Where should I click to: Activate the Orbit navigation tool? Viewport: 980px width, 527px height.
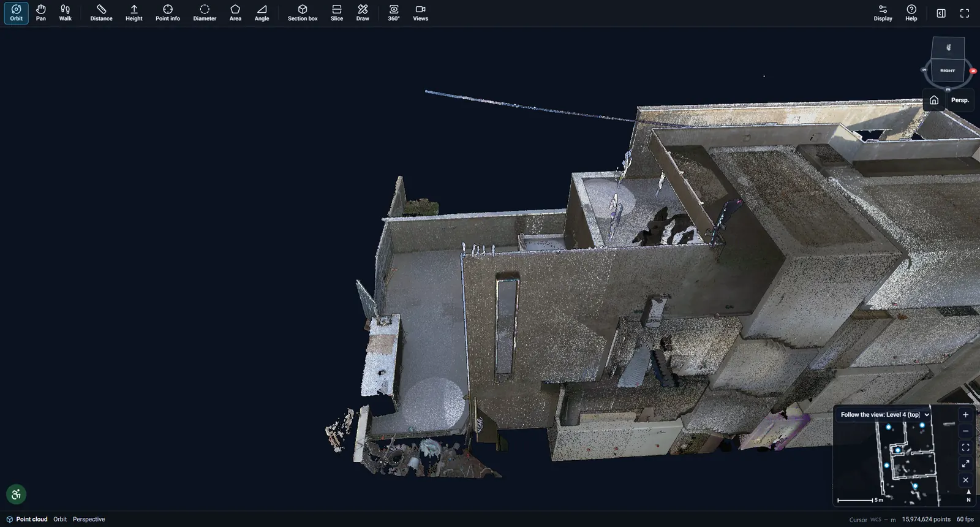16,13
